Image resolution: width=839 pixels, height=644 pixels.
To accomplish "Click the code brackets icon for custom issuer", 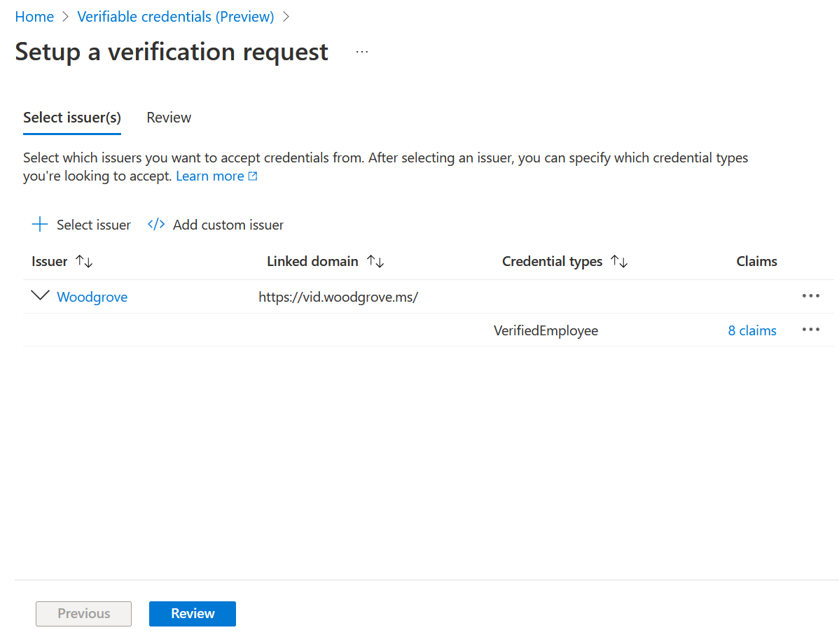I will click(156, 225).
